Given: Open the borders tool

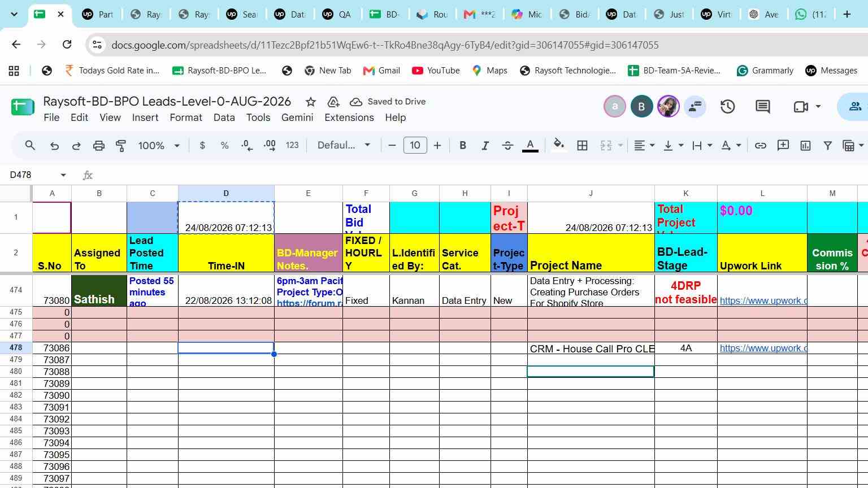Looking at the screenshot, I should (x=582, y=145).
